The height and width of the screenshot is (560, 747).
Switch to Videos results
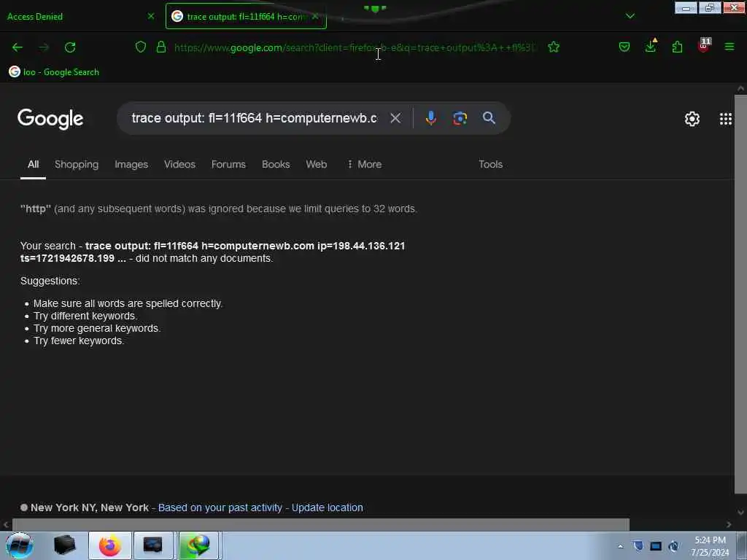click(x=179, y=164)
